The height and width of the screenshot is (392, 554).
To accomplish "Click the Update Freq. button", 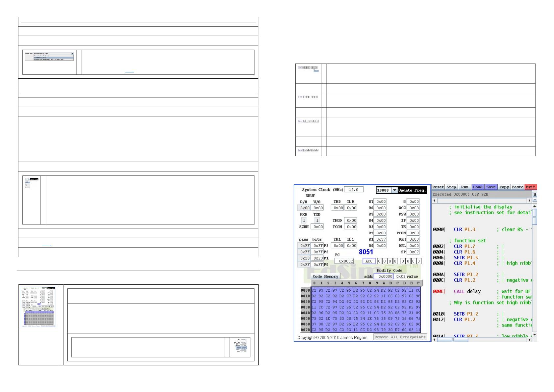I will (x=412, y=190).
